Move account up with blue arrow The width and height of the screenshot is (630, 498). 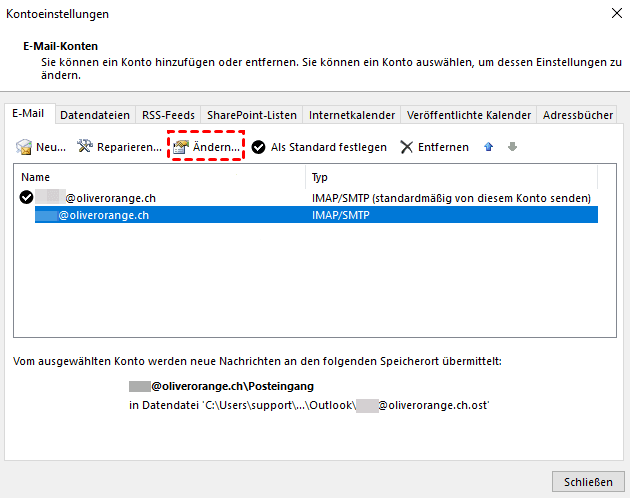(489, 147)
